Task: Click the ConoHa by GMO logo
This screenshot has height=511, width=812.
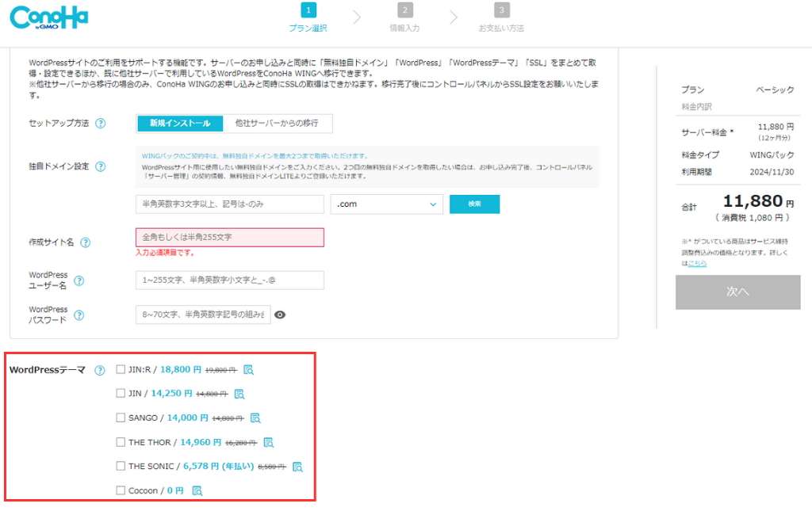Action: pos(49,17)
